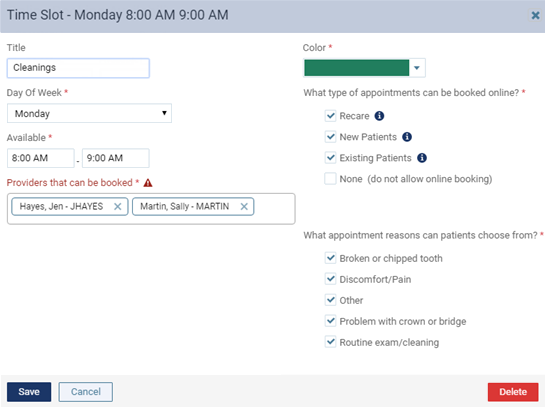Click the info icon beside Existing Patients

click(422, 158)
